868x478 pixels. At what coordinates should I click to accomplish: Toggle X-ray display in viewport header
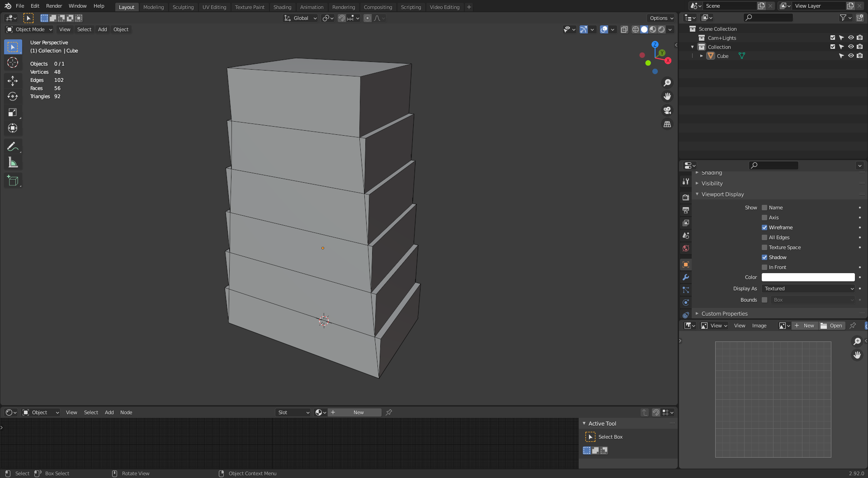pyautogui.click(x=624, y=29)
